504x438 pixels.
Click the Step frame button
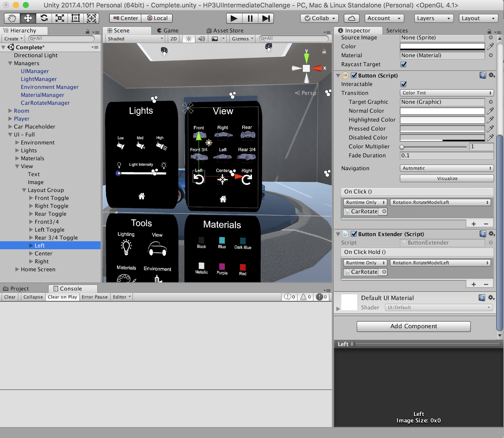[266, 18]
